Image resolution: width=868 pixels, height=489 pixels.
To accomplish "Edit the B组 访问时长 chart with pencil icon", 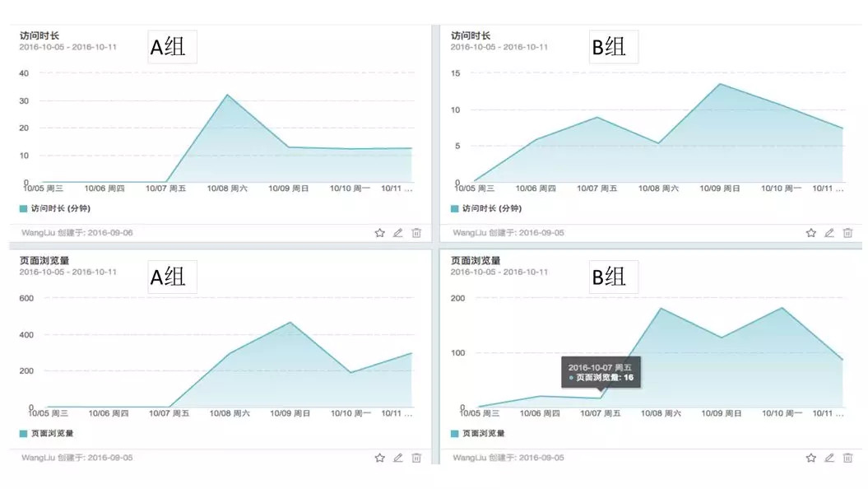I will click(x=829, y=232).
